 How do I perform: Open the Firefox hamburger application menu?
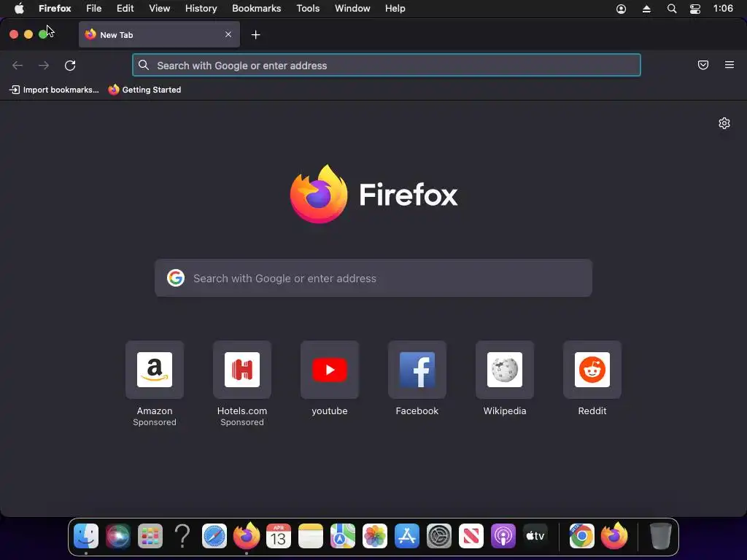pos(729,65)
